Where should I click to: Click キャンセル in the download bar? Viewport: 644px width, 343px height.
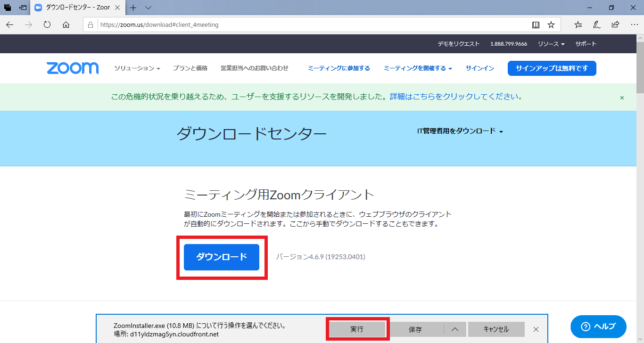496,329
